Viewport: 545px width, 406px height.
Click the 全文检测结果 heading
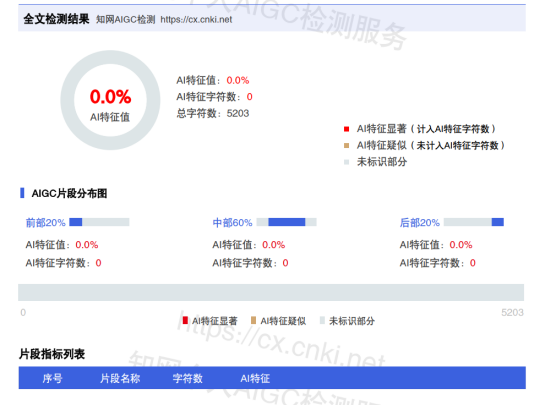[56, 19]
